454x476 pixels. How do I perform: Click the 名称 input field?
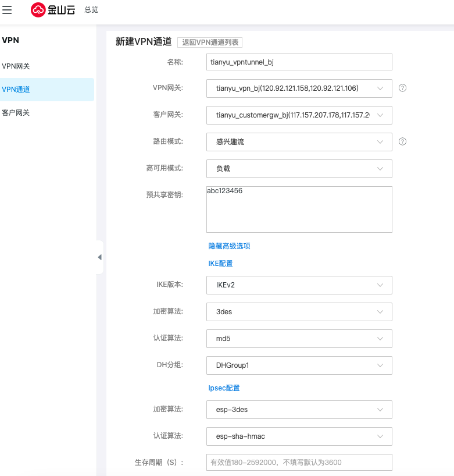coord(299,62)
